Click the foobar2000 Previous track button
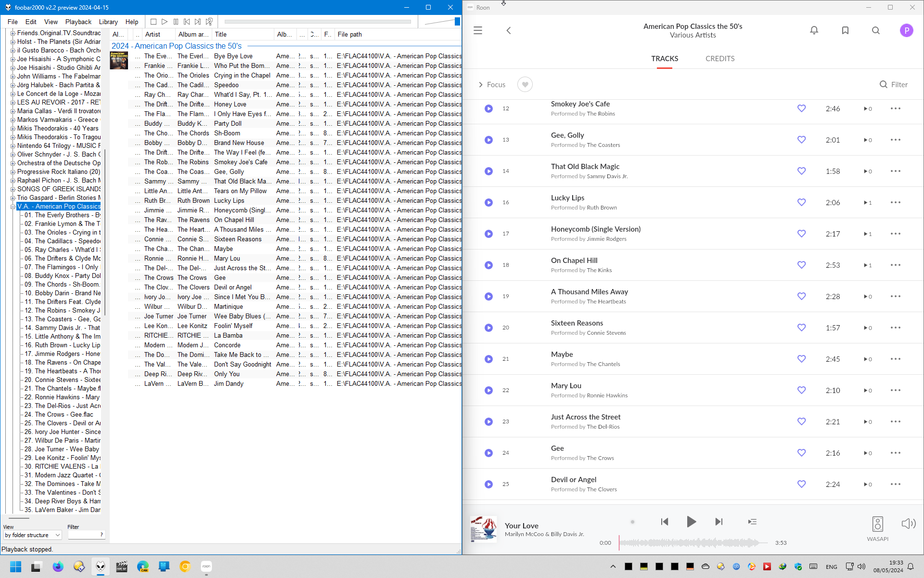Image resolution: width=924 pixels, height=578 pixels. (x=187, y=22)
